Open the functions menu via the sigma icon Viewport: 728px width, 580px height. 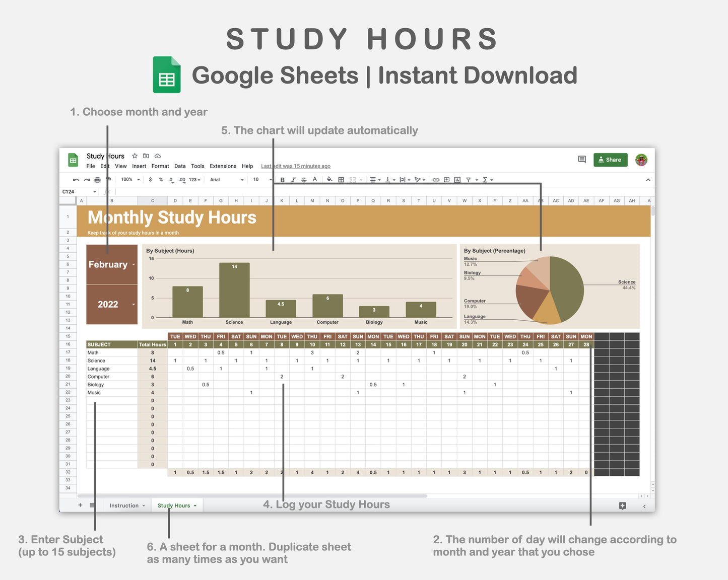pos(485,179)
